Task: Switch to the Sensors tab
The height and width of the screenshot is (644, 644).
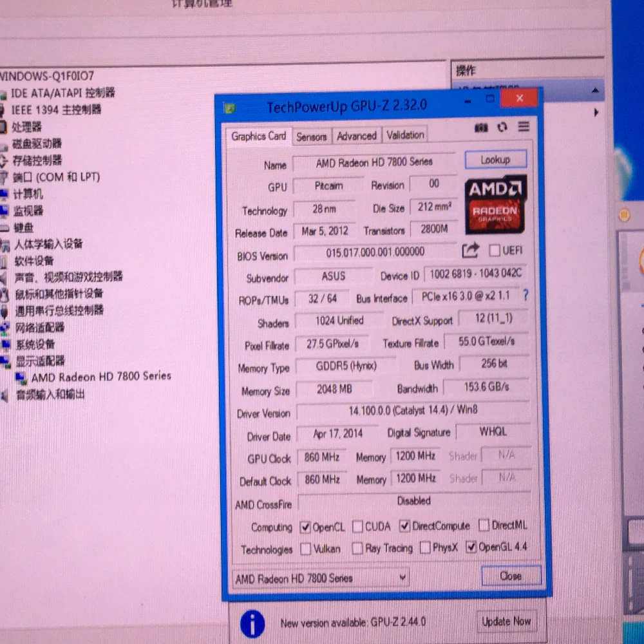Action: [x=311, y=136]
